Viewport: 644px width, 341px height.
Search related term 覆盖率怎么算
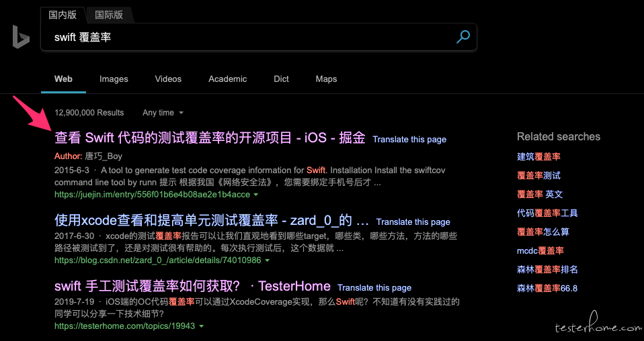pyautogui.click(x=543, y=232)
